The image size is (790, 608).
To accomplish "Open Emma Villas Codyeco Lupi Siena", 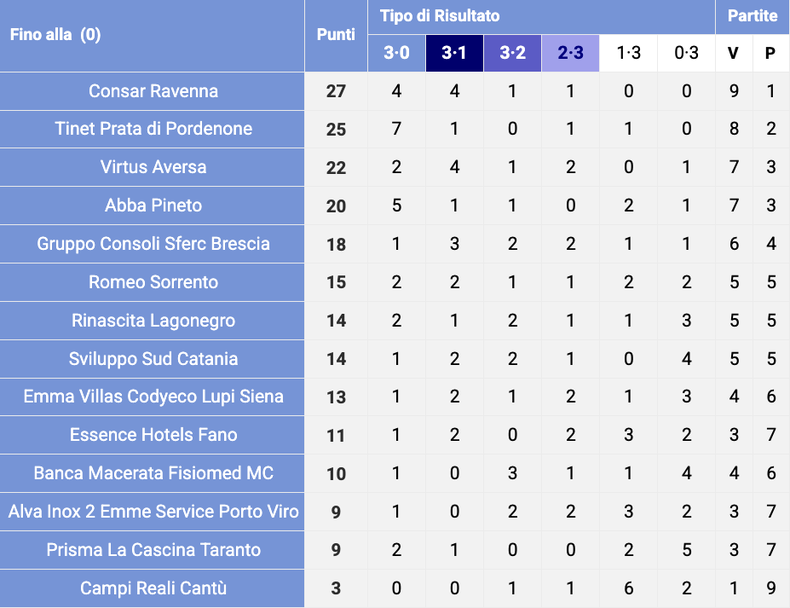I will (153, 397).
